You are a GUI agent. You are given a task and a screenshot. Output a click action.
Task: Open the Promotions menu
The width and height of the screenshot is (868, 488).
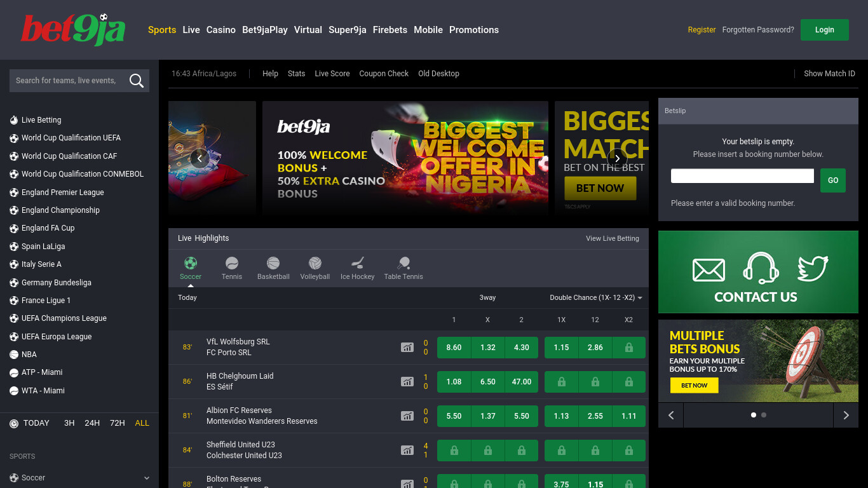tap(474, 30)
